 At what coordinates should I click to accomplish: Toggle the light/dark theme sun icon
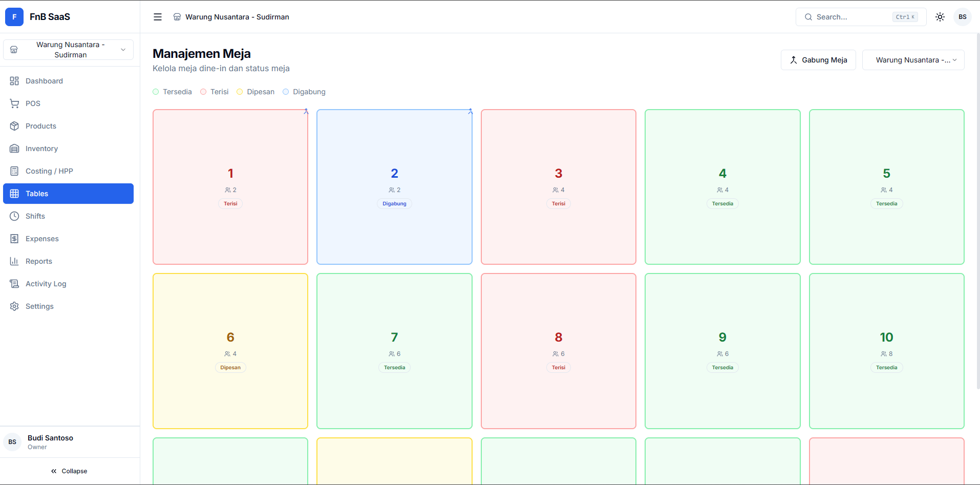[x=940, y=17]
